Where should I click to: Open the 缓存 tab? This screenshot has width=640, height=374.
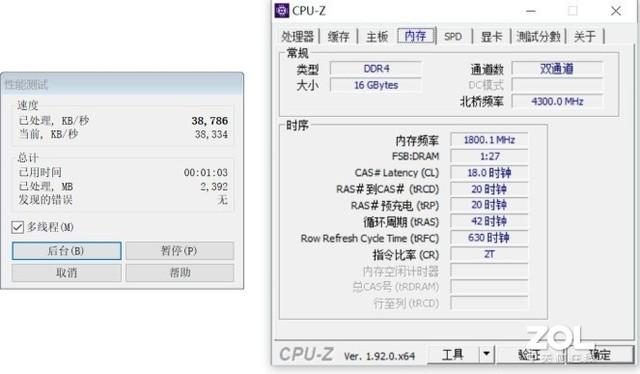(338, 36)
